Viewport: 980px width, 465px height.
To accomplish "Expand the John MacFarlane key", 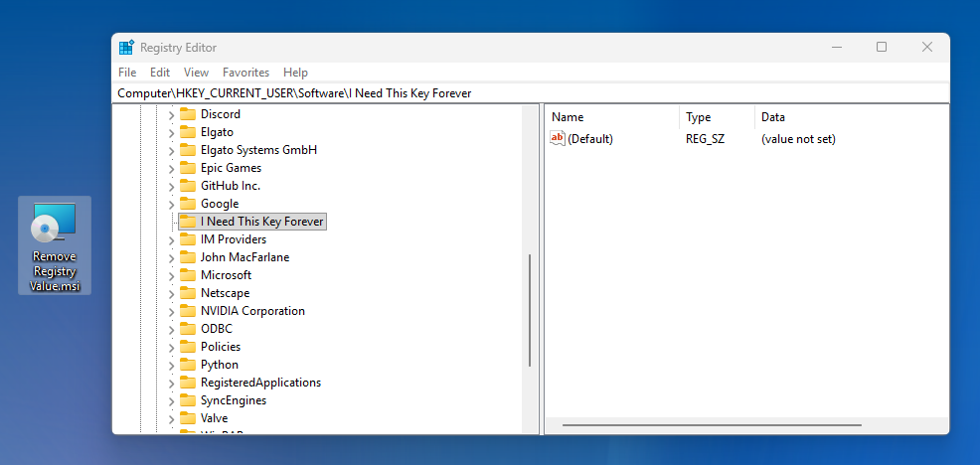I will 171,258.
